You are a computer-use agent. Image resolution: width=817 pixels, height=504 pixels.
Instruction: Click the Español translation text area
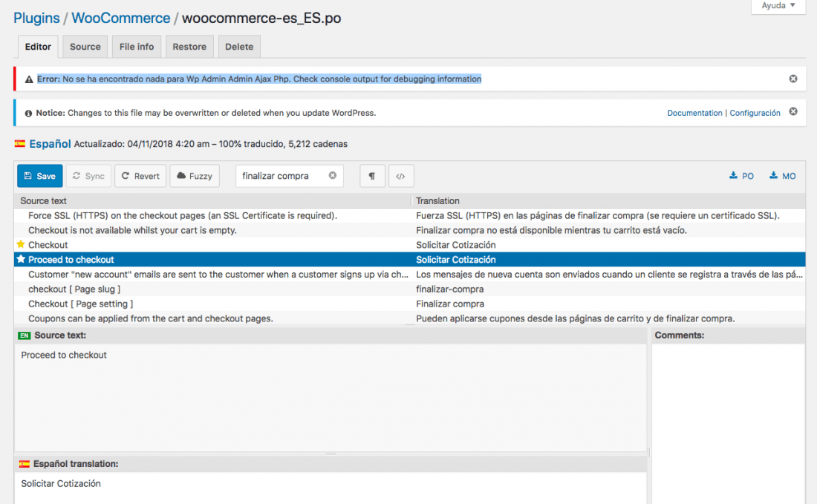click(331, 488)
